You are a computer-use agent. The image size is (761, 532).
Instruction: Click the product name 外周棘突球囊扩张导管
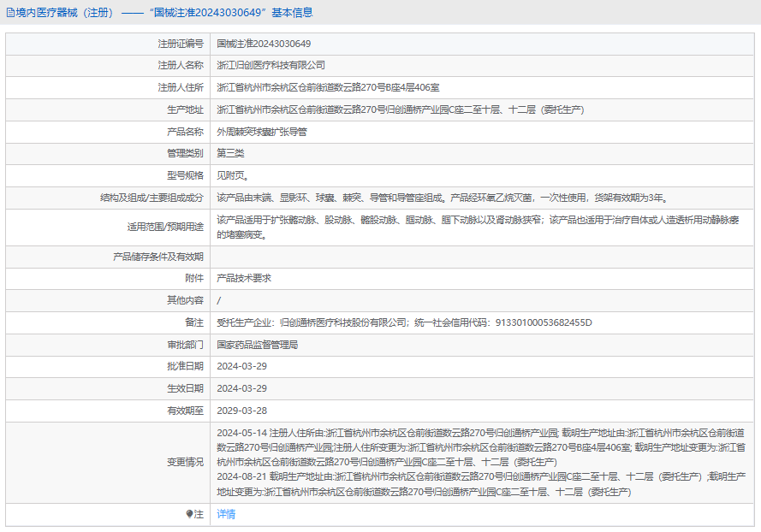point(261,132)
